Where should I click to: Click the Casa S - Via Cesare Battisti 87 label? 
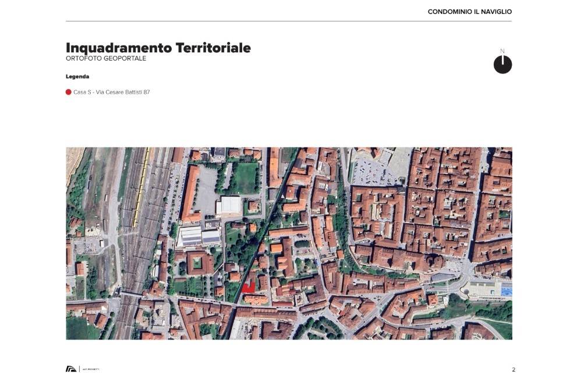(x=111, y=91)
